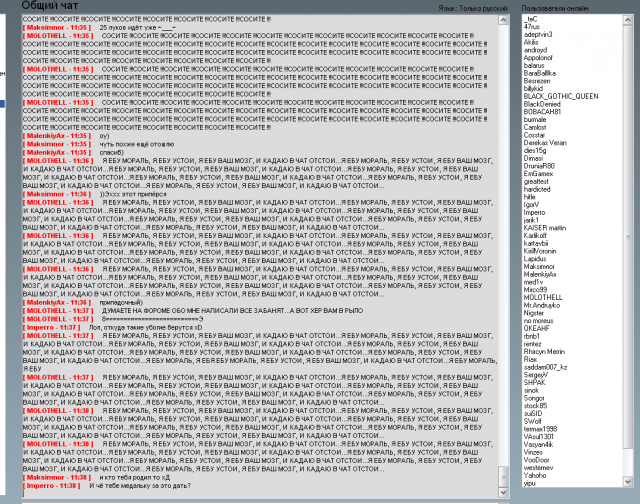Select Derekas Veran in users list
640x504 pixels.
pyautogui.click(x=545, y=143)
